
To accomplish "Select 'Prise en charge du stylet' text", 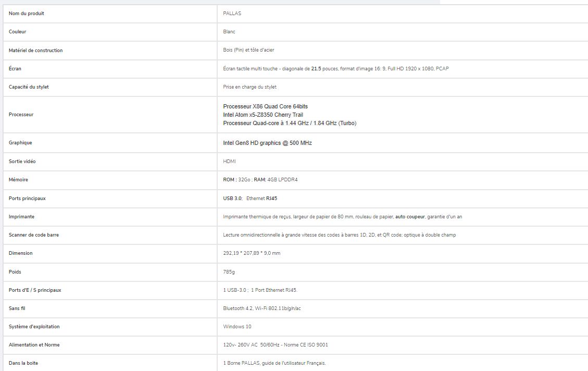I will [249, 87].
